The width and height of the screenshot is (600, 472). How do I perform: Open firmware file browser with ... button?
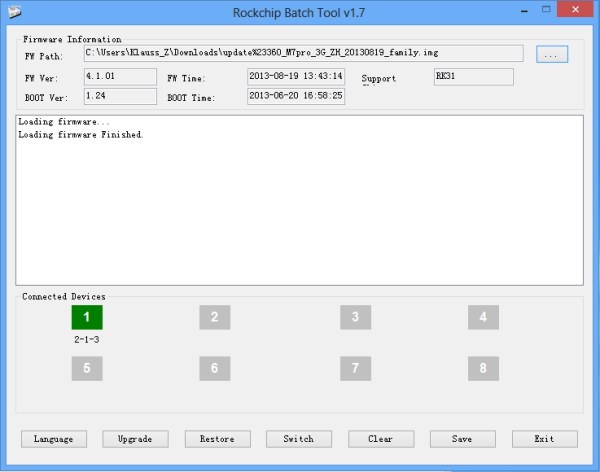pyautogui.click(x=552, y=54)
